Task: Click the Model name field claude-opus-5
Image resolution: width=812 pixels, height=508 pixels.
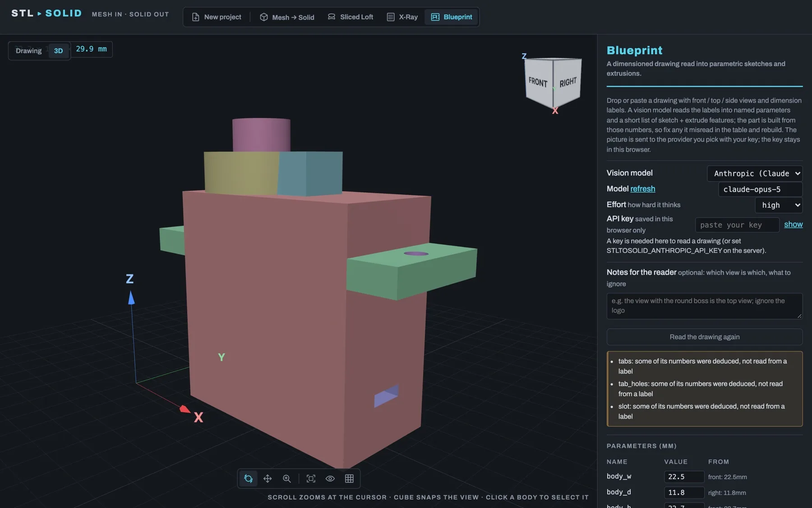Action: point(760,189)
